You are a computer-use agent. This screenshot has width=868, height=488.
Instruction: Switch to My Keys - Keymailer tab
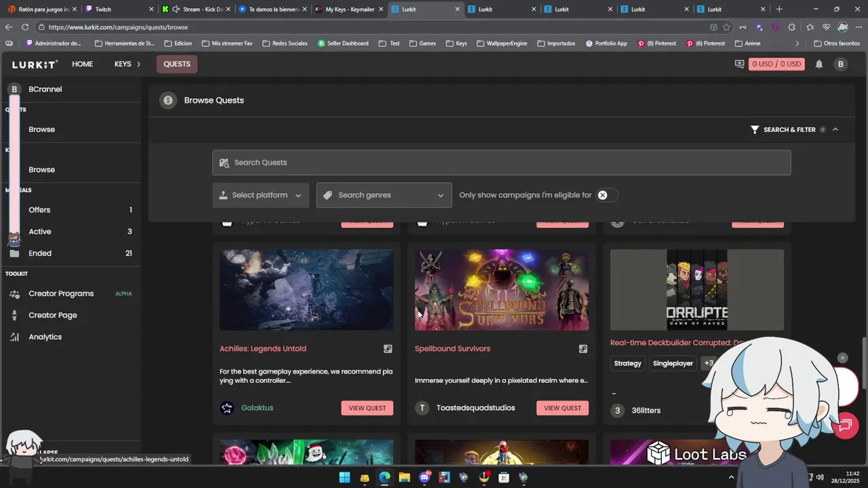[x=350, y=9]
